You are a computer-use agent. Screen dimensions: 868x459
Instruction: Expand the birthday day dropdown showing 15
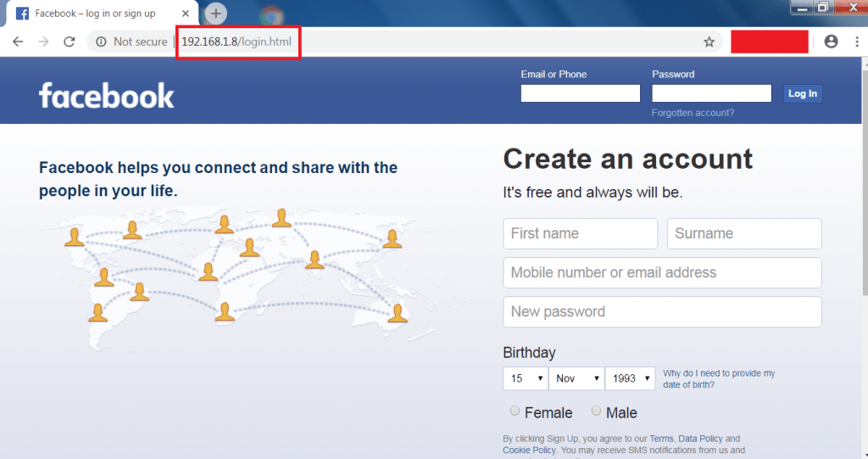526,378
